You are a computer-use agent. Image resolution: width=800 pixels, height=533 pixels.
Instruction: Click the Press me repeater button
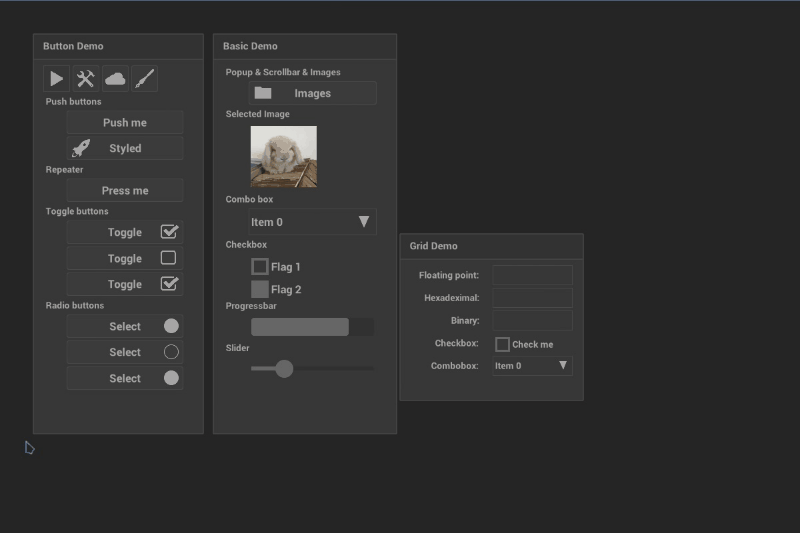[125, 190]
